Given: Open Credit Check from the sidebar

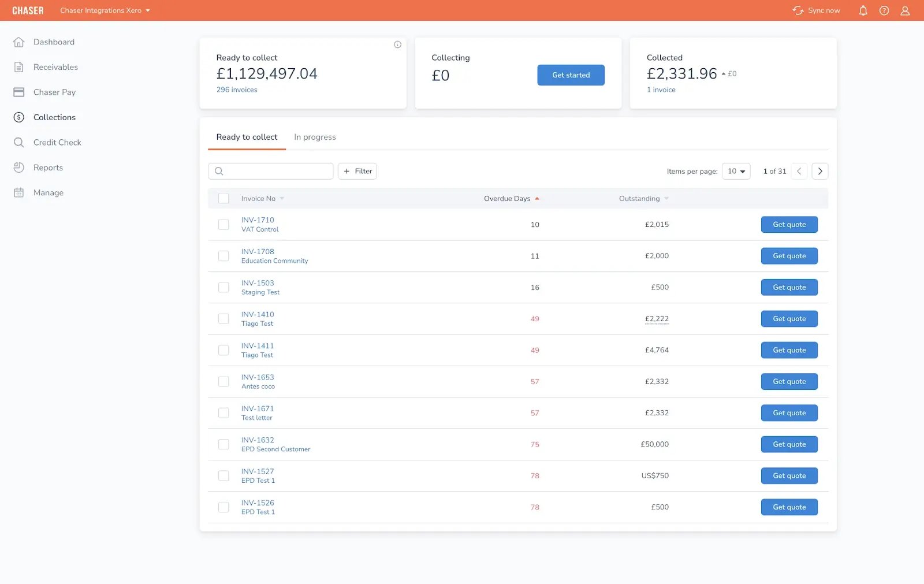Looking at the screenshot, I should 57,142.
